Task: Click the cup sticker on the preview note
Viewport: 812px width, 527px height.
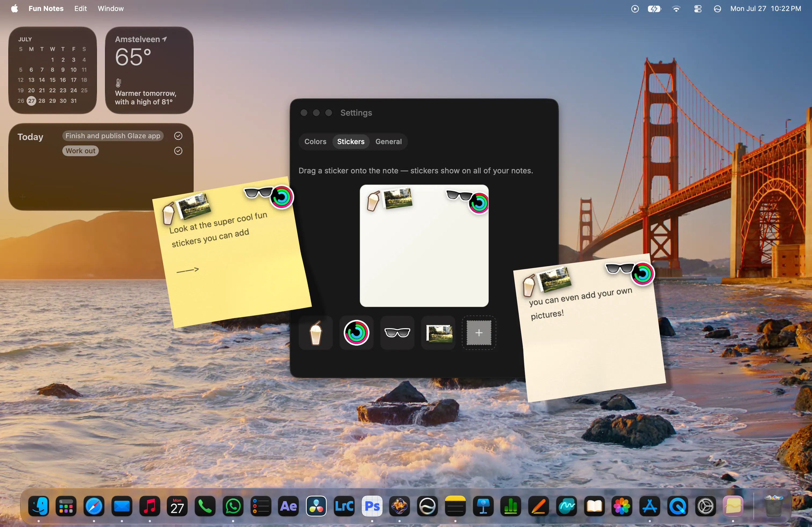Action: point(373,201)
